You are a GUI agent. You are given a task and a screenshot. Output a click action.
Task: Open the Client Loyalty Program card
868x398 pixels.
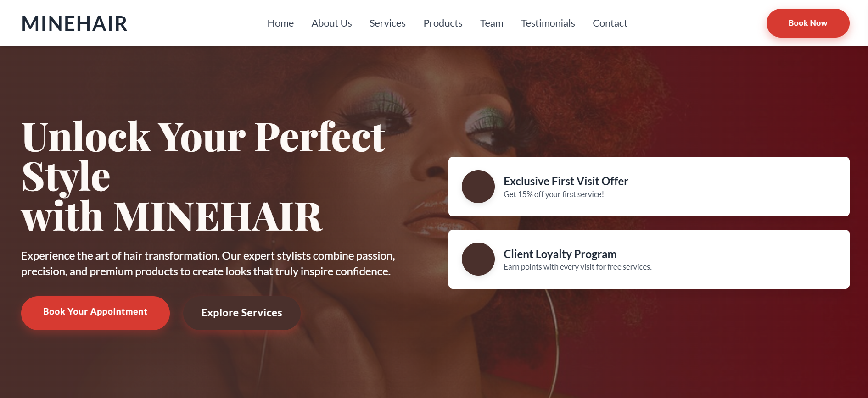point(649,259)
